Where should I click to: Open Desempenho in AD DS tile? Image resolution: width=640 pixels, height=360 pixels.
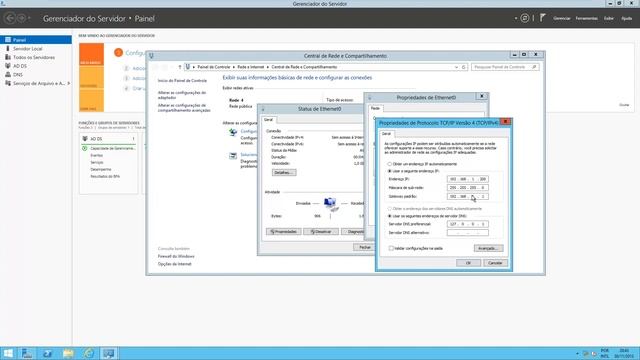(x=101, y=169)
